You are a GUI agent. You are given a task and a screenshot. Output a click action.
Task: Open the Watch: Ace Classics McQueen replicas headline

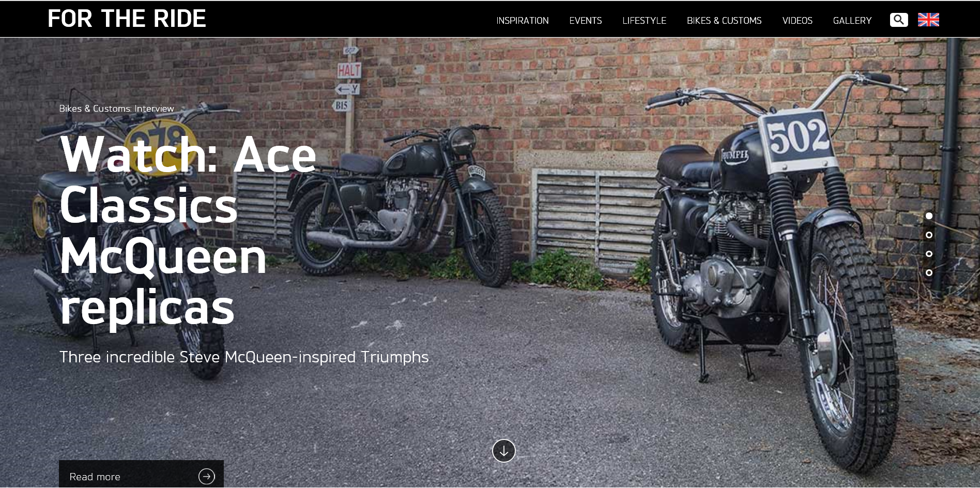pyautogui.click(x=188, y=230)
